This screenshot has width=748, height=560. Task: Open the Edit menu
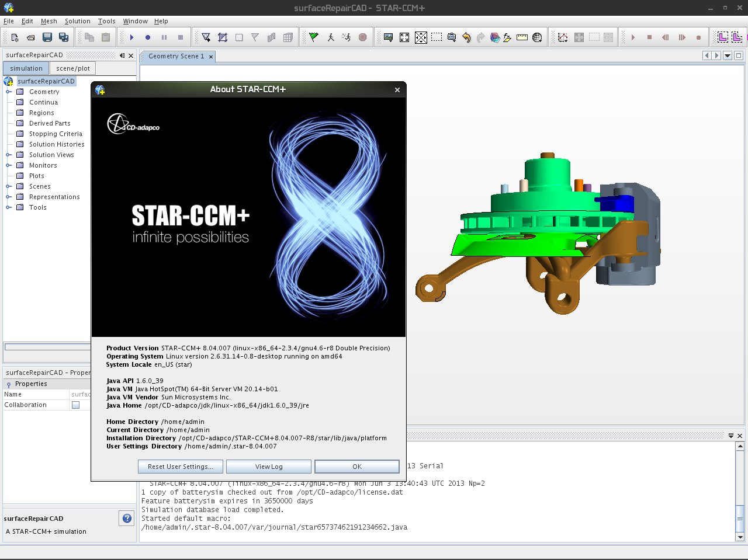point(27,21)
